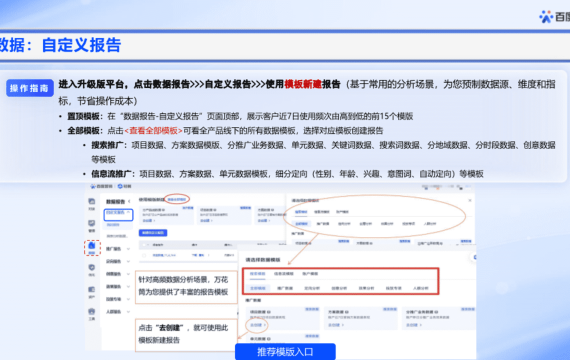Expand the 定向报告 group in the side menu
Screen dimensions: 570x360
pyautogui.click(x=128, y=261)
